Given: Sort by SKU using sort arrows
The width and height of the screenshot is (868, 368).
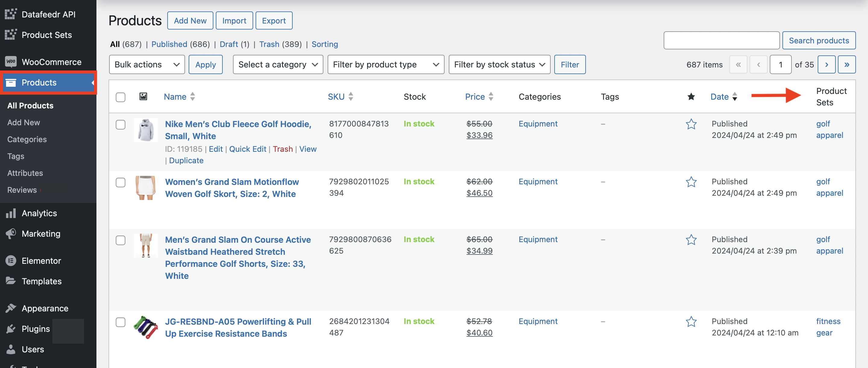Looking at the screenshot, I should 351,97.
